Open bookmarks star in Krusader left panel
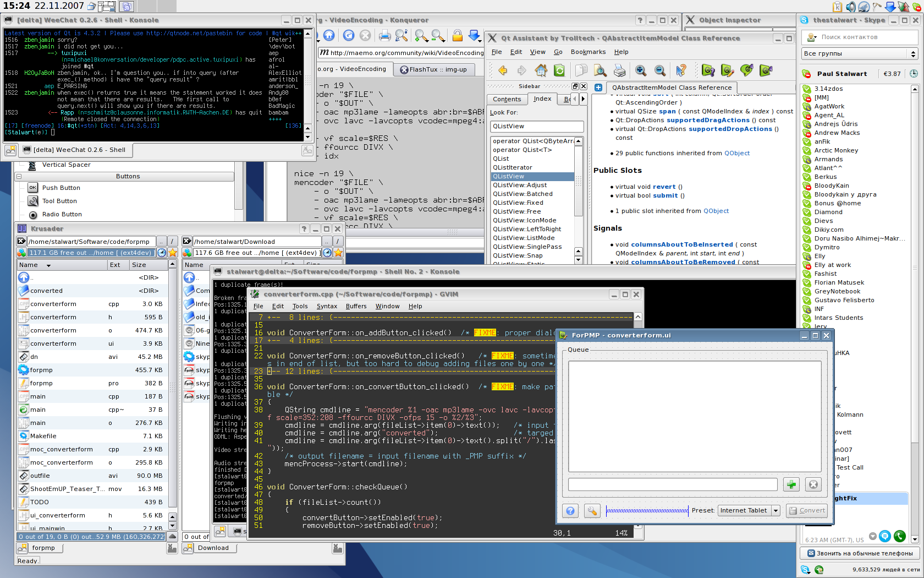The width and height of the screenshot is (924, 578). pyautogui.click(x=173, y=253)
